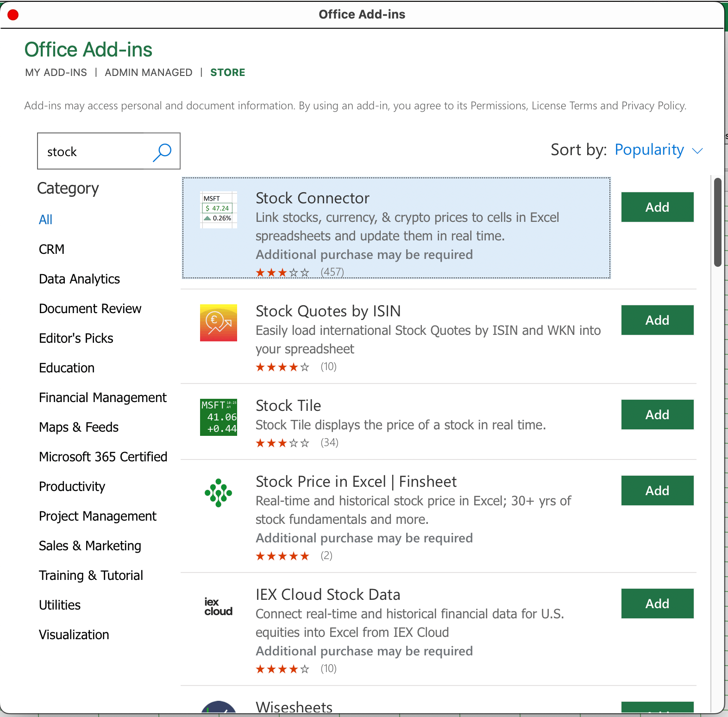Select the STORE tab

point(228,73)
